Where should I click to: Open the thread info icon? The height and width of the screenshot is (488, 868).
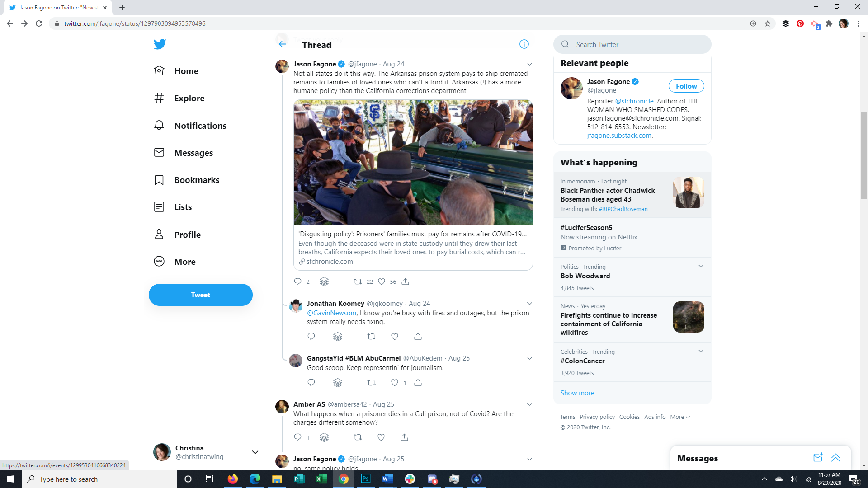(524, 44)
